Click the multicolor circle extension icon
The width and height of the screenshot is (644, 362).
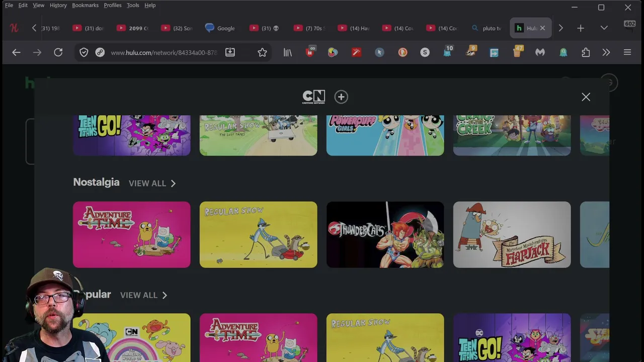click(x=333, y=52)
